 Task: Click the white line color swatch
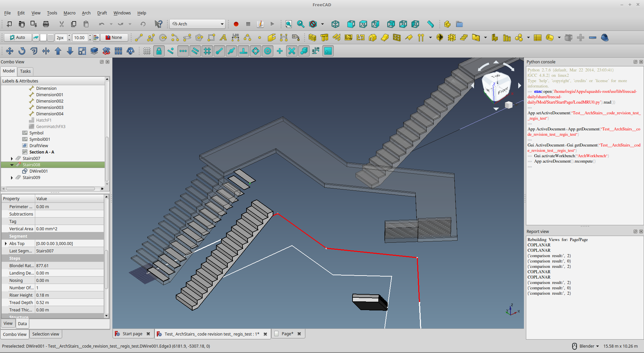pyautogui.click(x=43, y=38)
